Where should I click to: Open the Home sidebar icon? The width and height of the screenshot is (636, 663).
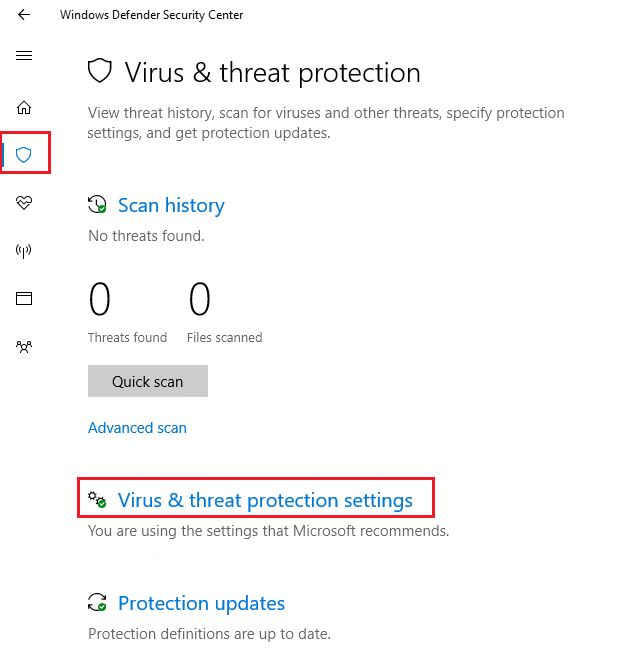pos(24,108)
